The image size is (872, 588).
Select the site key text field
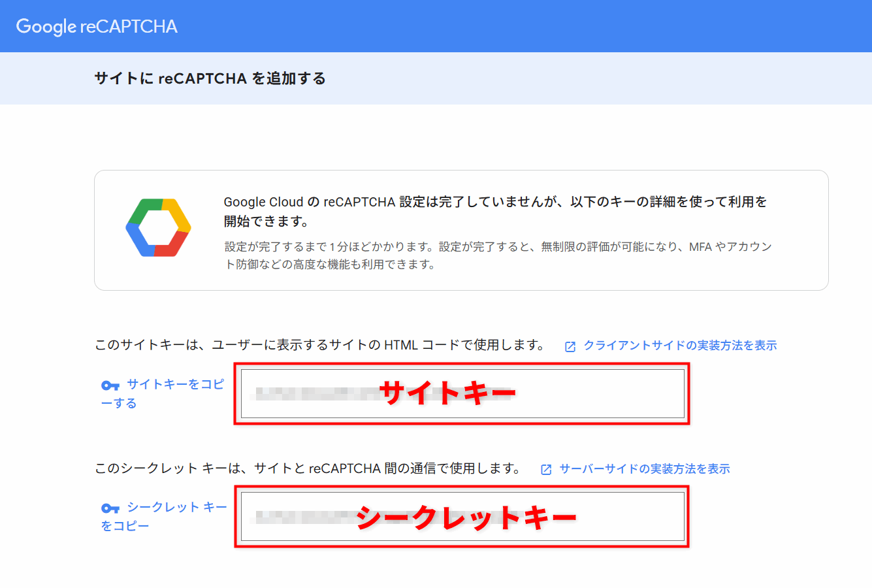[462, 393]
